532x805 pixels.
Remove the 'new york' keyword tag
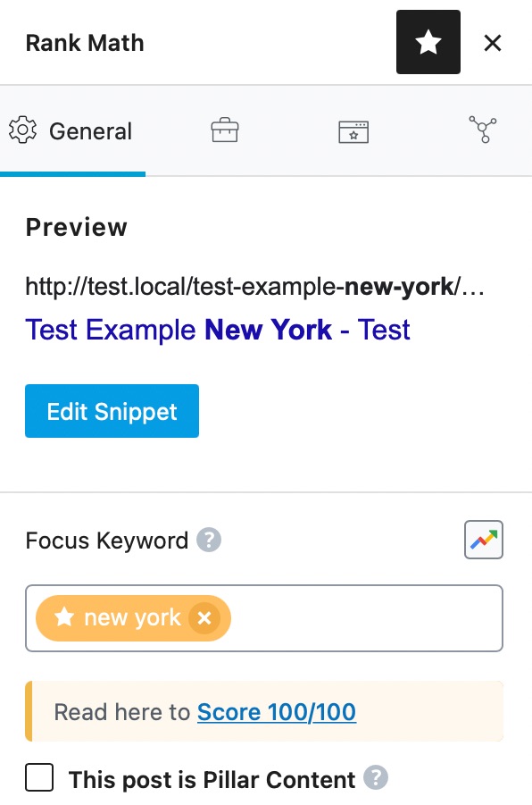click(x=204, y=617)
